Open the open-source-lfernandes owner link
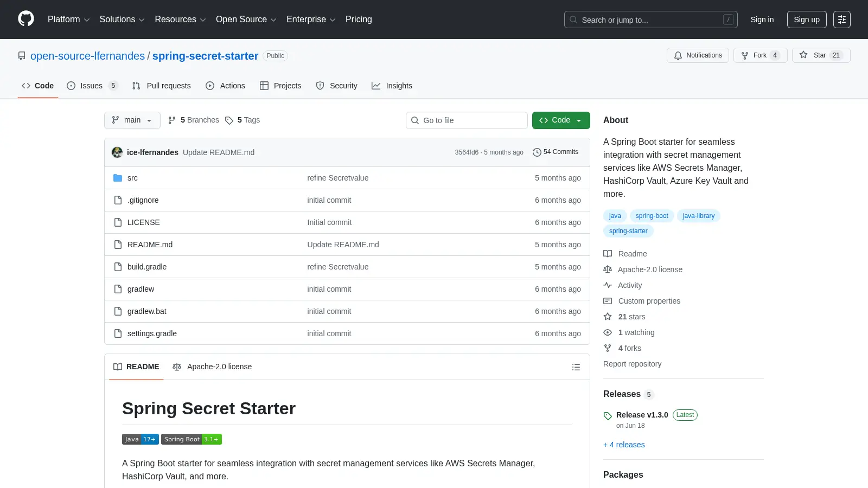 click(x=88, y=56)
